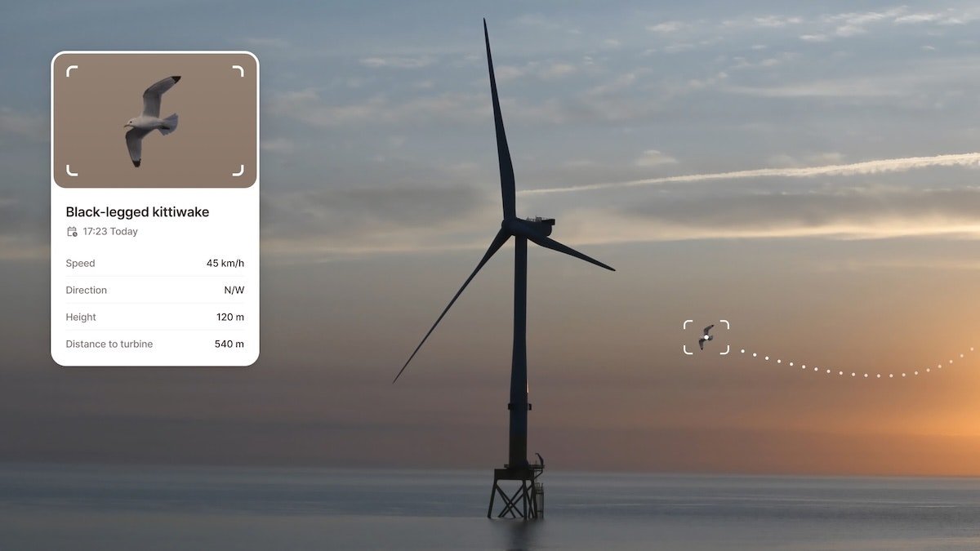Click the Height value 120 m

click(x=231, y=317)
